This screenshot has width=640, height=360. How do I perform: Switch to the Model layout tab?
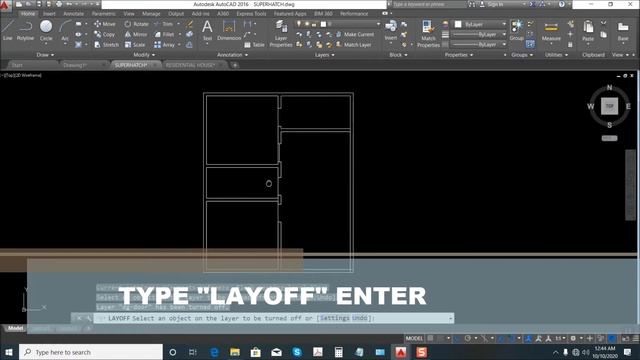16,328
